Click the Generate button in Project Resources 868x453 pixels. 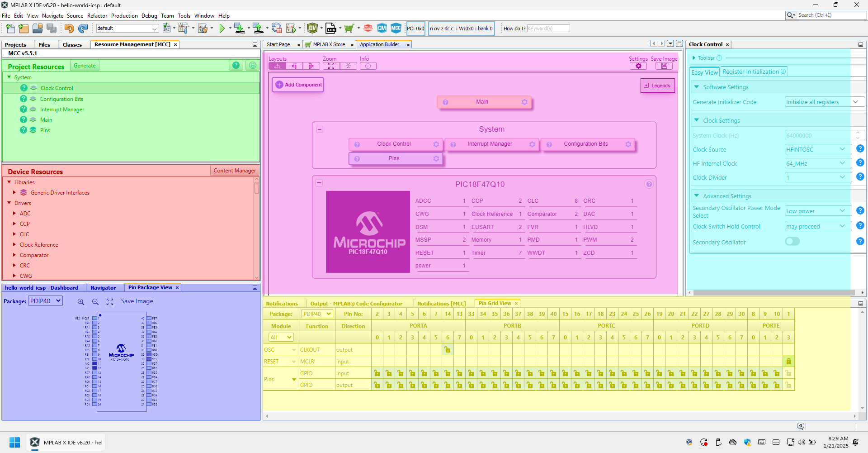pyautogui.click(x=85, y=66)
